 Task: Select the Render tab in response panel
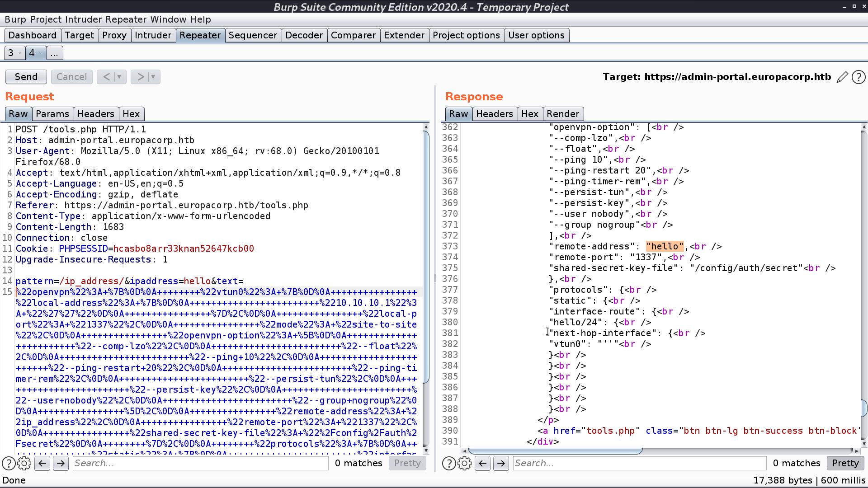click(563, 113)
